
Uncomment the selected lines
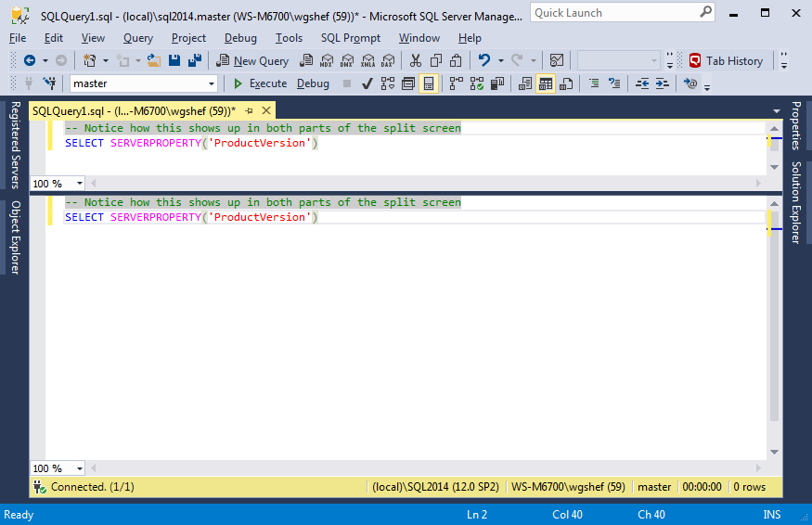pos(614,83)
